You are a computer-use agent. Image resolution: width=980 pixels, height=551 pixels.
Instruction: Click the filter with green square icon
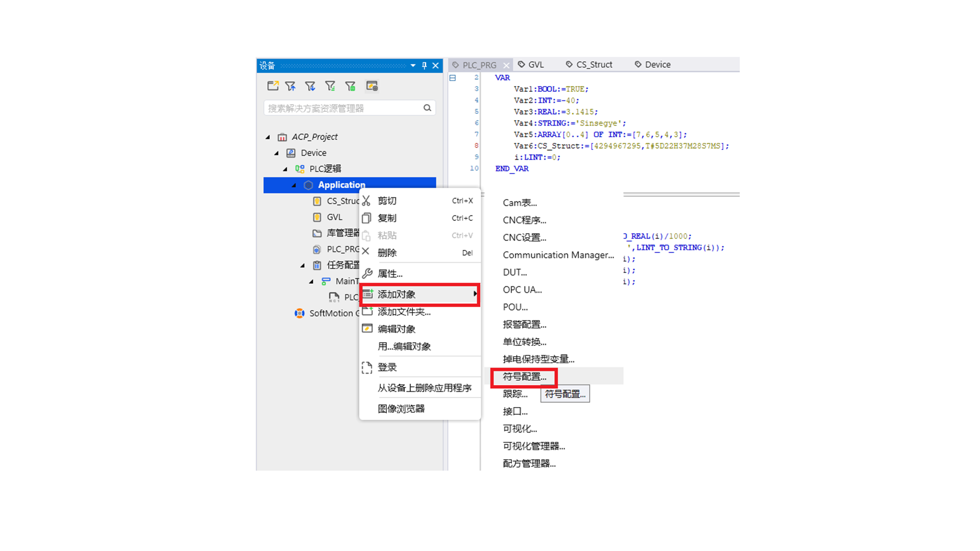click(x=350, y=86)
